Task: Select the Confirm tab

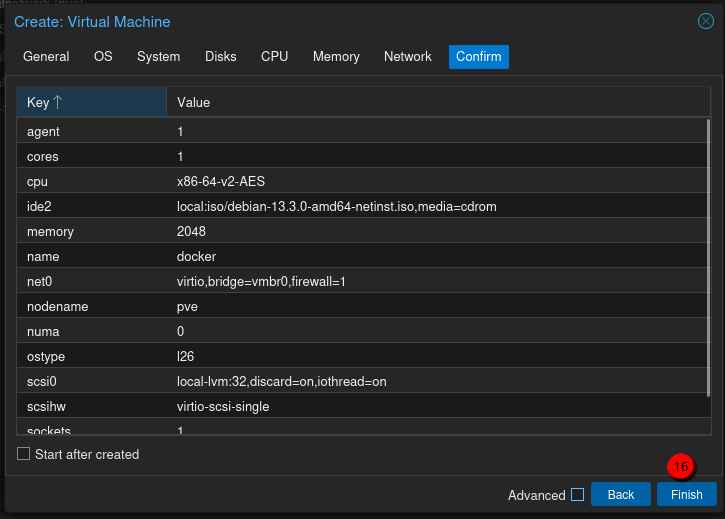Action: 478,57
